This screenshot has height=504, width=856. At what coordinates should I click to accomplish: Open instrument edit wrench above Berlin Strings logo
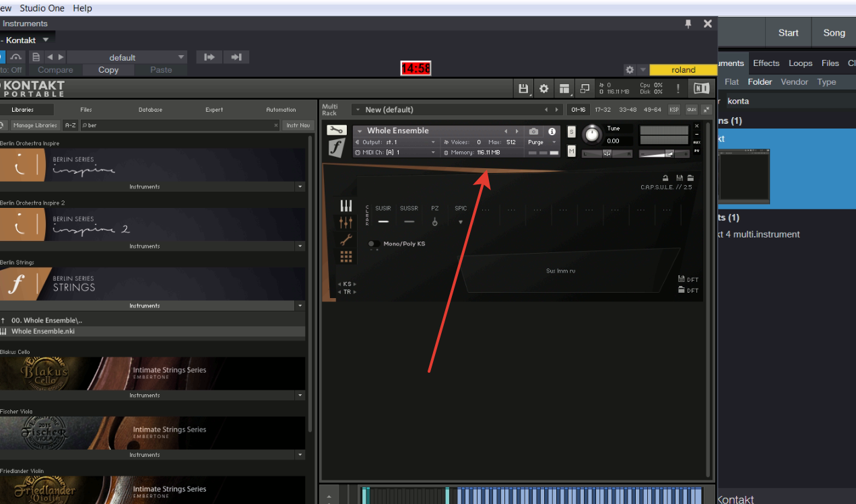click(336, 130)
